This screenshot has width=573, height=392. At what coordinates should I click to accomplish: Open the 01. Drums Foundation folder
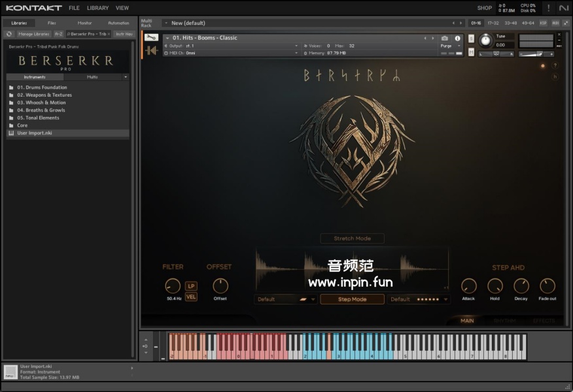point(42,88)
